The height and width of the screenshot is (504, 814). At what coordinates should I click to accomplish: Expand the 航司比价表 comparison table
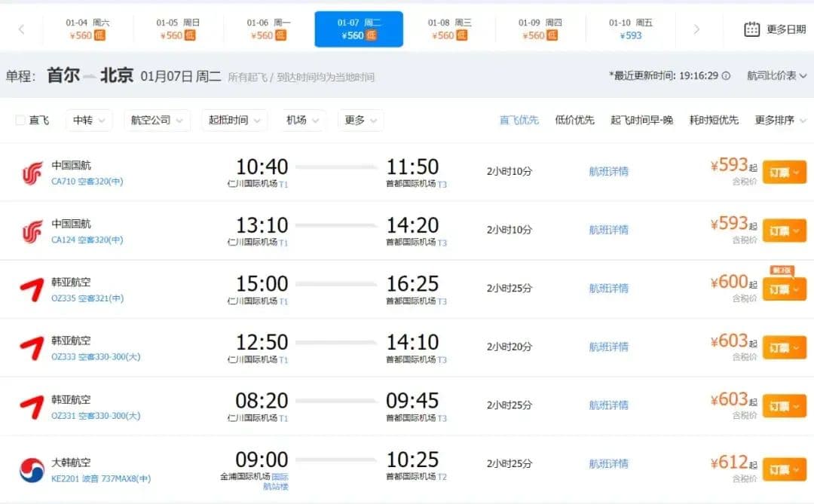click(x=776, y=76)
